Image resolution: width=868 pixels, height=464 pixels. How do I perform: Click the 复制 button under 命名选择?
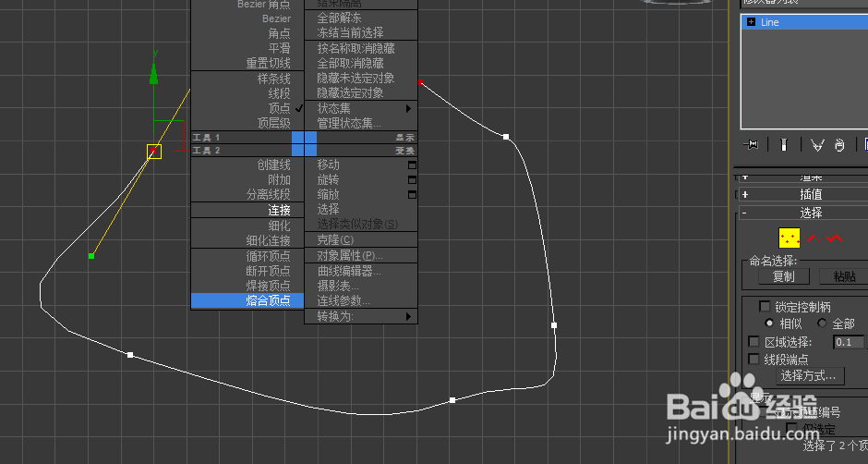point(784,276)
